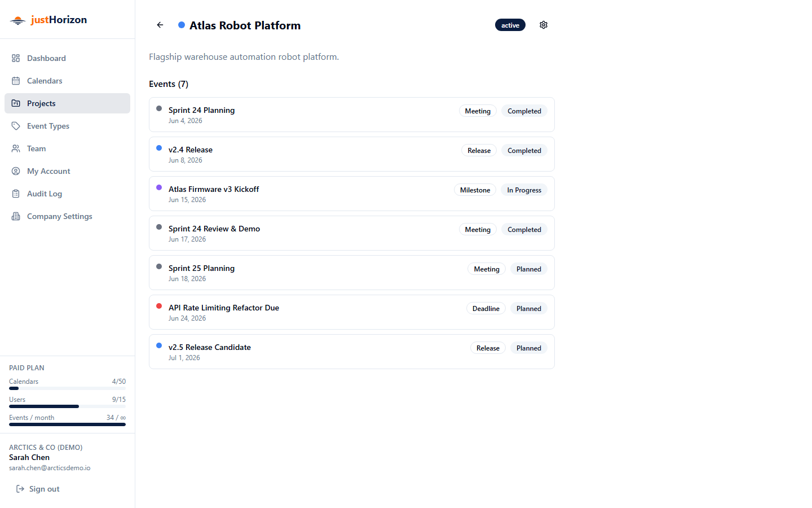Open Event Types page

point(67,126)
